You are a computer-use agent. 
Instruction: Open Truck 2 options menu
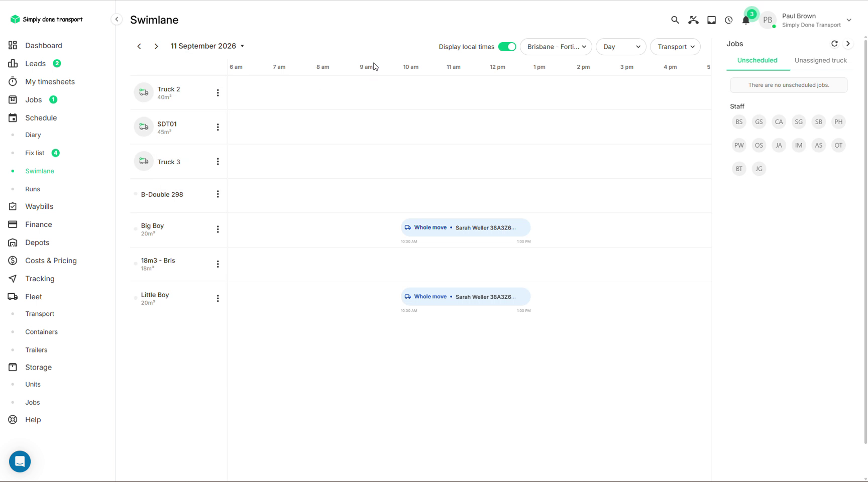pyautogui.click(x=218, y=93)
